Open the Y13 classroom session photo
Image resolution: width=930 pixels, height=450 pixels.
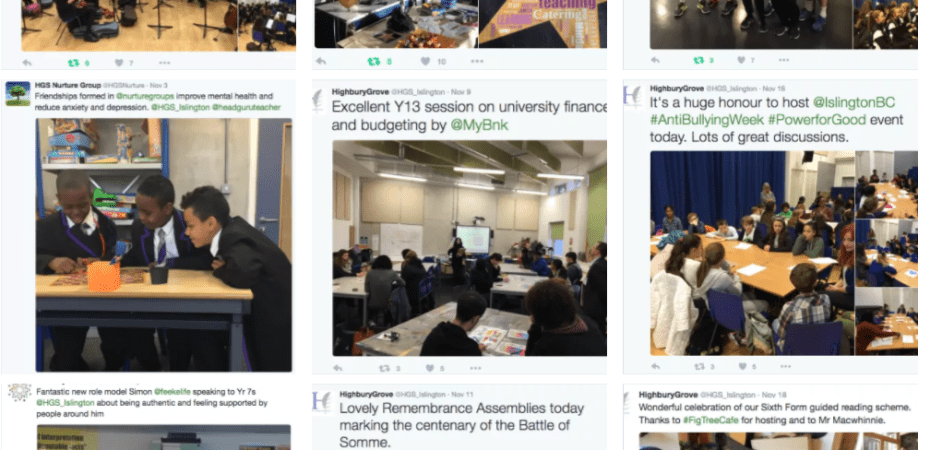coord(470,248)
